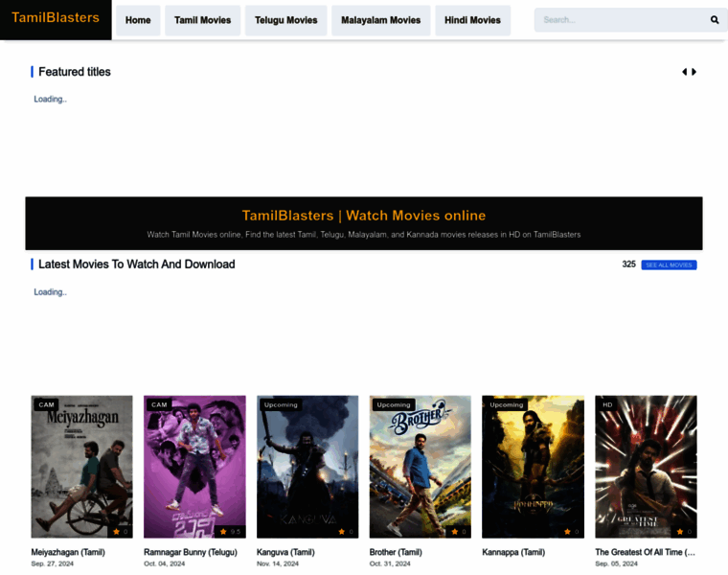The width and height of the screenshot is (728, 575).
Task: Click HD badge on Greatest Of All Time poster
Action: coord(607,404)
